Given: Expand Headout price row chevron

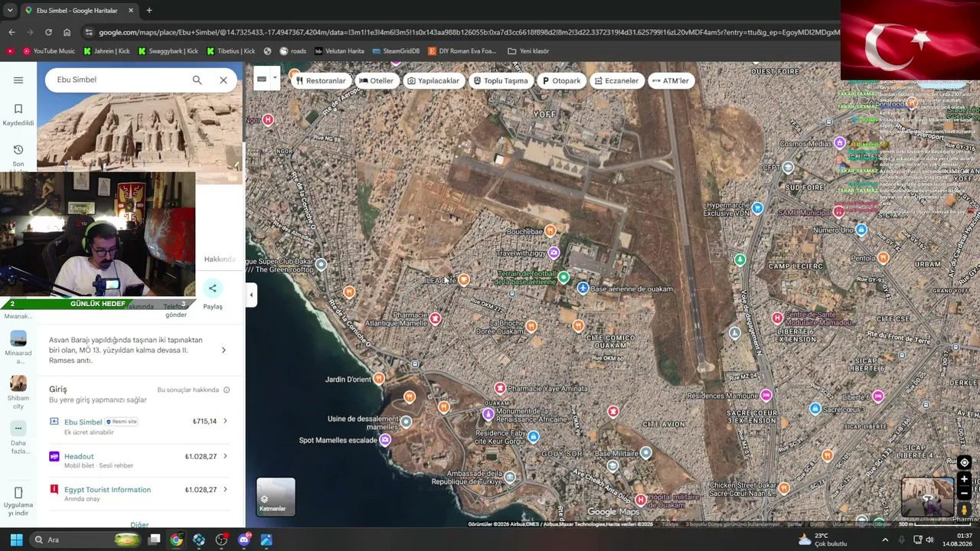Looking at the screenshot, I should pos(225,456).
